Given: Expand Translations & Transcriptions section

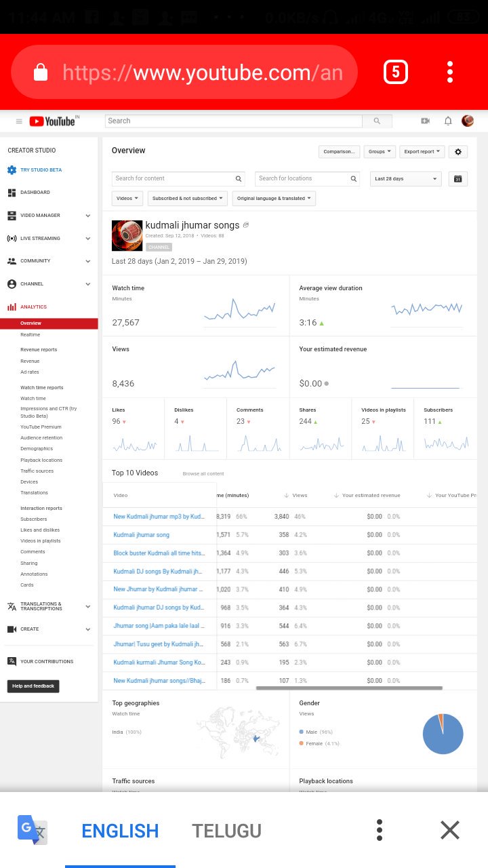Looking at the screenshot, I should [x=87, y=606].
